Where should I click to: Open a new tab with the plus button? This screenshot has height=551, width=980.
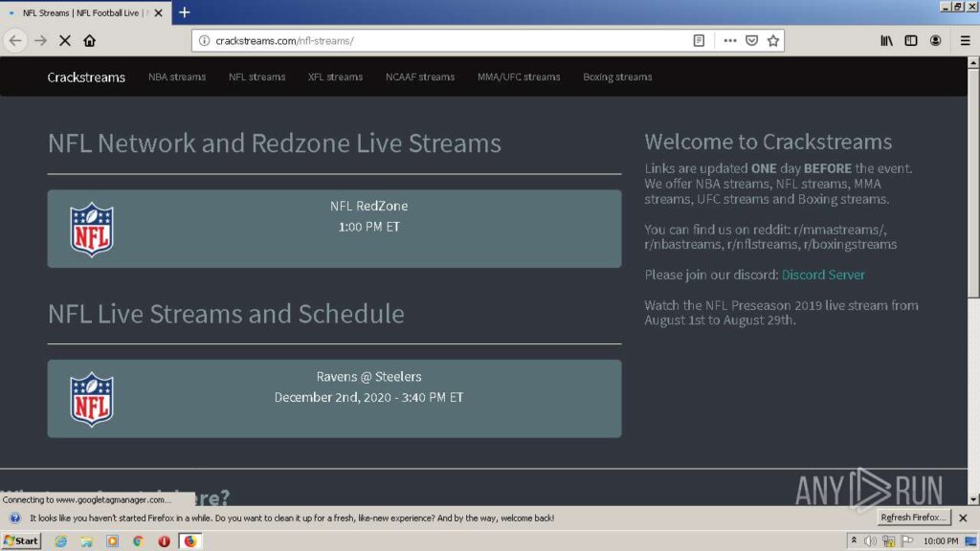(x=185, y=12)
